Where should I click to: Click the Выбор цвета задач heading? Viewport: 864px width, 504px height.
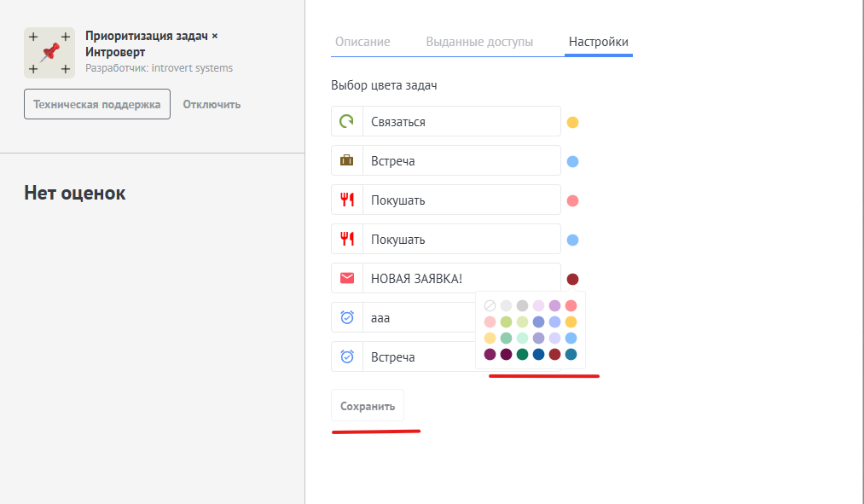(384, 85)
